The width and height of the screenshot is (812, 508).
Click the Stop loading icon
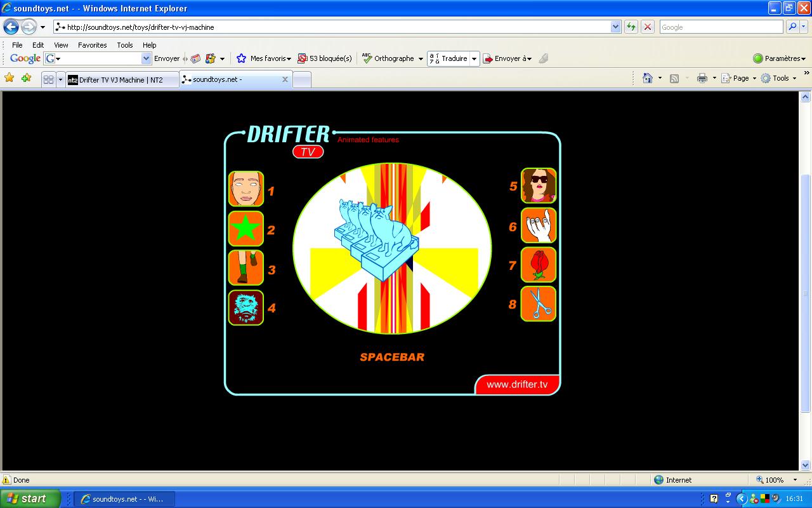click(x=648, y=27)
